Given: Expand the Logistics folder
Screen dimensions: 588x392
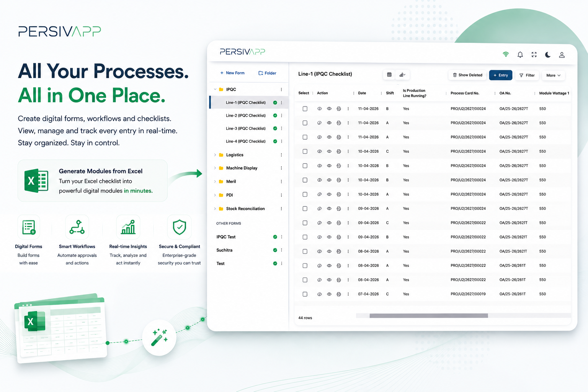Looking at the screenshot, I should [215, 155].
